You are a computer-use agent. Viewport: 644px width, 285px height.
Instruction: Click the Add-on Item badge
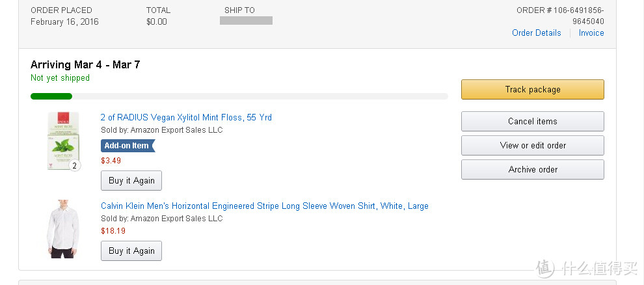(127, 145)
